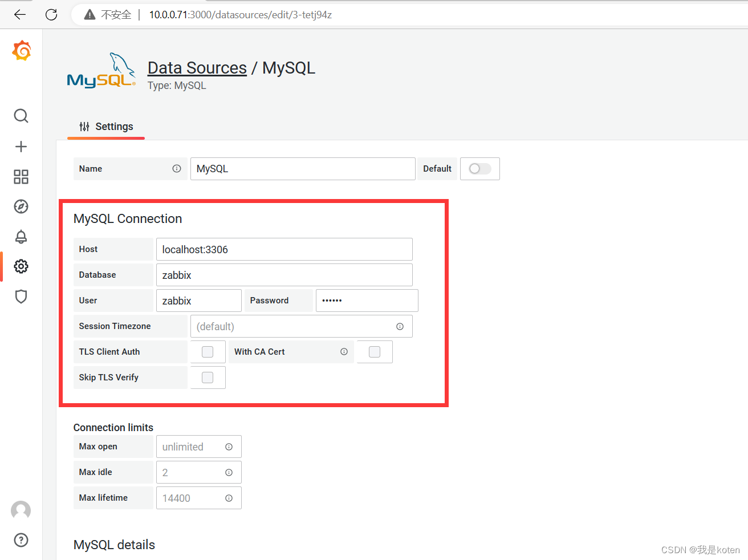Click the Name input field
Viewport: 748px width, 560px height.
coord(303,169)
